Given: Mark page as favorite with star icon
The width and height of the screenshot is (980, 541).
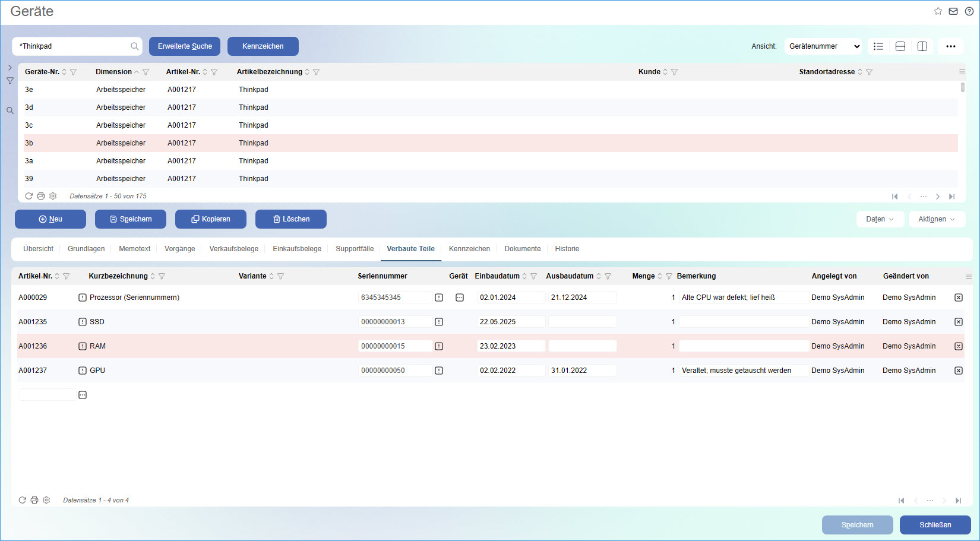Looking at the screenshot, I should point(938,11).
